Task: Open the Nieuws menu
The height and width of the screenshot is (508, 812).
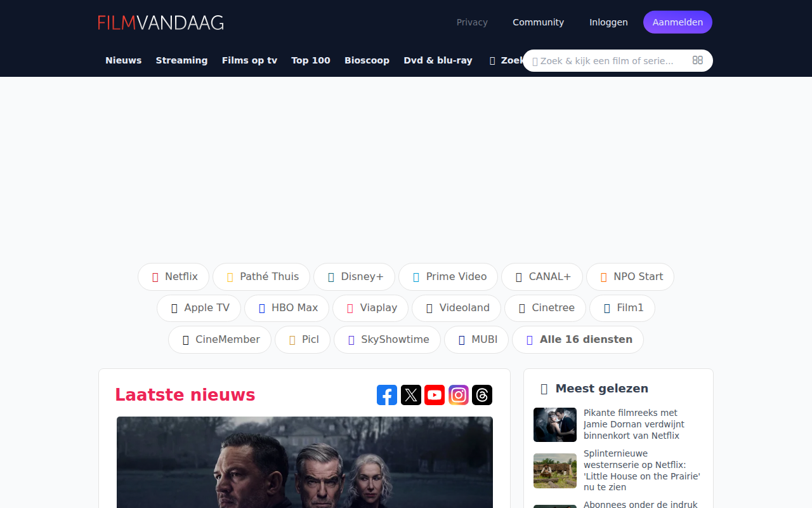Action: [124, 60]
